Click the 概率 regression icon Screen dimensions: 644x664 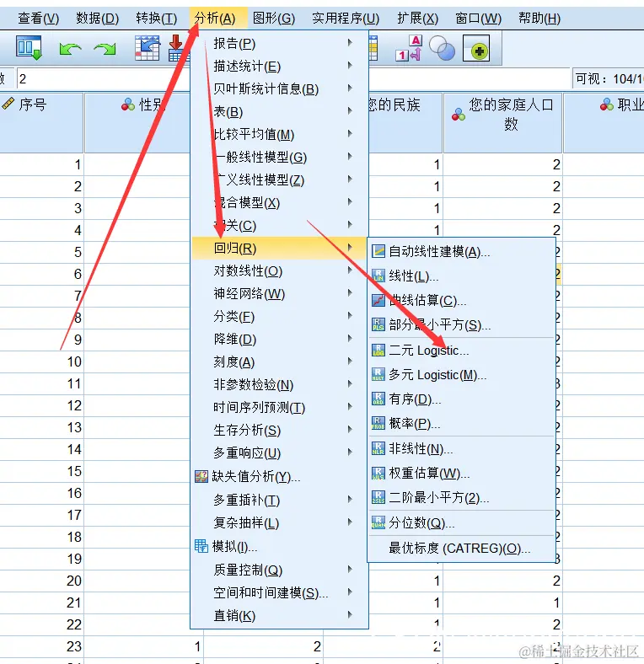pos(378,423)
